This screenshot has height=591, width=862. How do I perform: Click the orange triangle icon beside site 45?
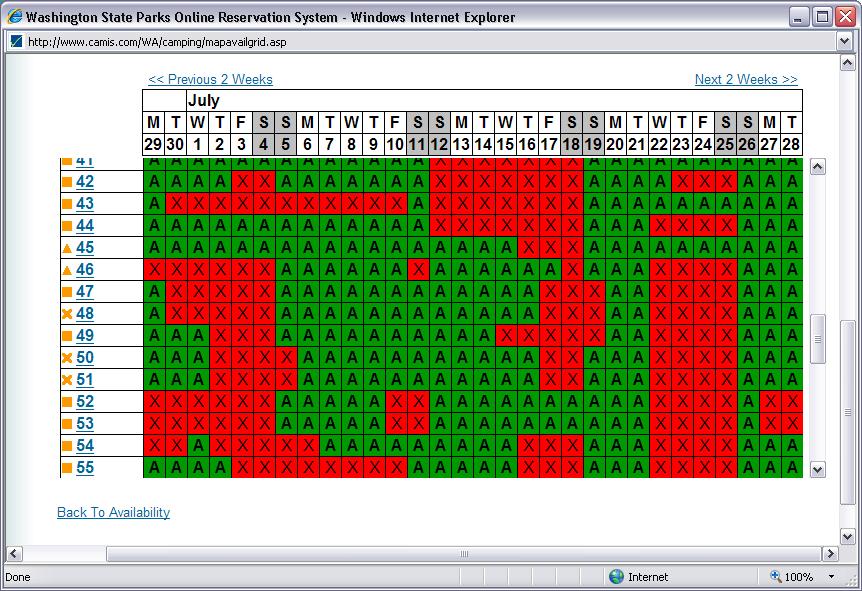click(67, 248)
